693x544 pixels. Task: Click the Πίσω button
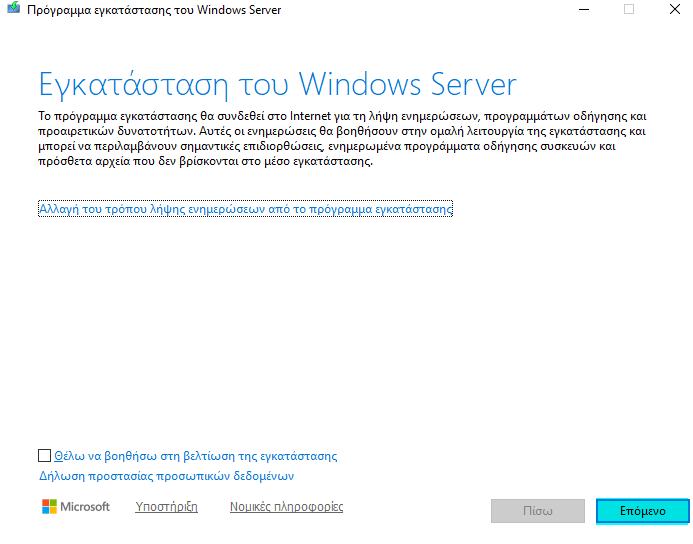537,511
